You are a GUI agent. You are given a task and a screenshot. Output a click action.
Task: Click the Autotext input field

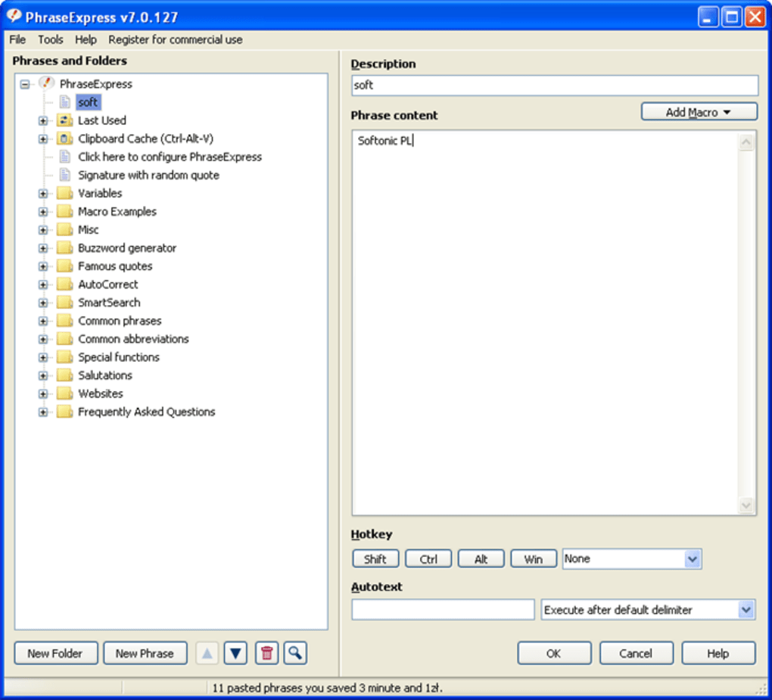443,610
